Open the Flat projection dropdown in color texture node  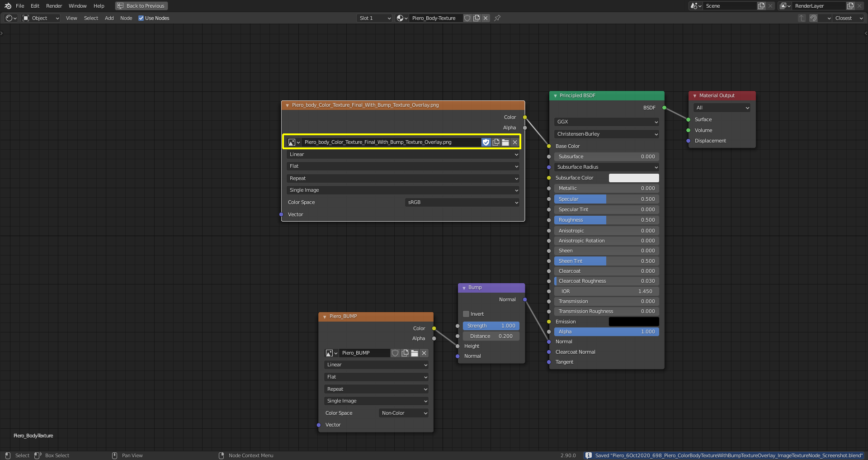403,166
